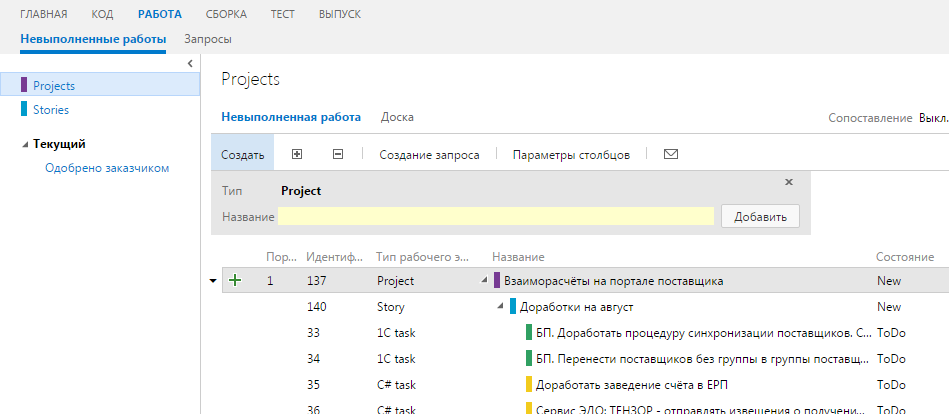Viewport: 949px width, 414px height.
Task: Open 'Параметры столбцов' column options
Action: (571, 155)
